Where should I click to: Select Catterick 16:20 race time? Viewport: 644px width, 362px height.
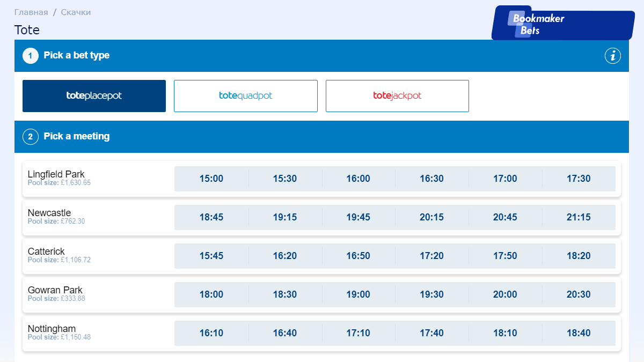(284, 256)
